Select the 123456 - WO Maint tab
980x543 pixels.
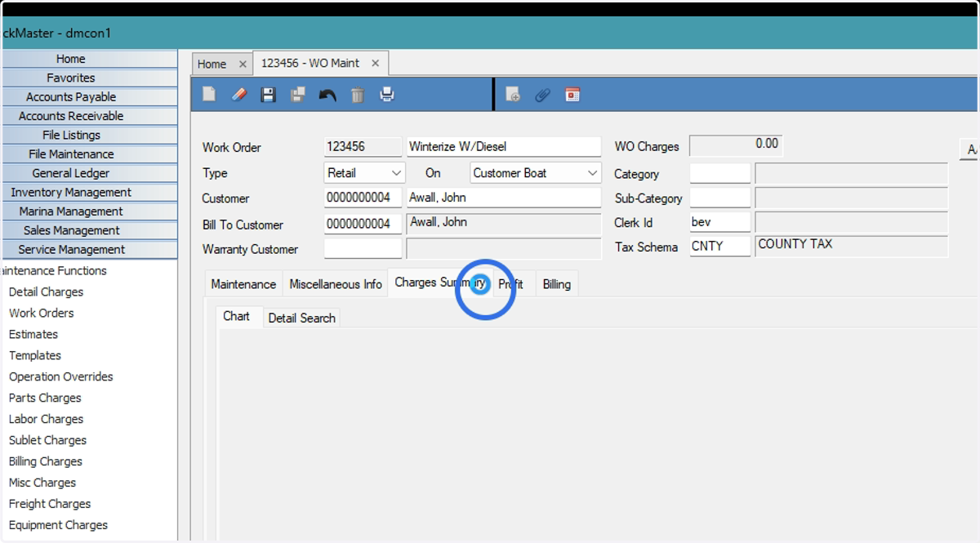(x=310, y=63)
